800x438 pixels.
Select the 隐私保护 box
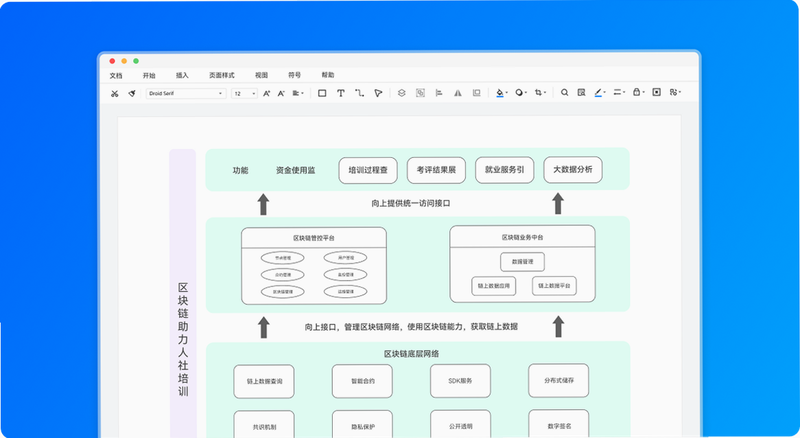(x=362, y=424)
